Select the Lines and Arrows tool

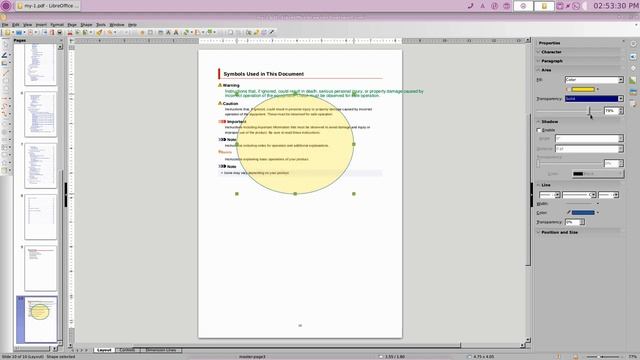tap(5, 98)
